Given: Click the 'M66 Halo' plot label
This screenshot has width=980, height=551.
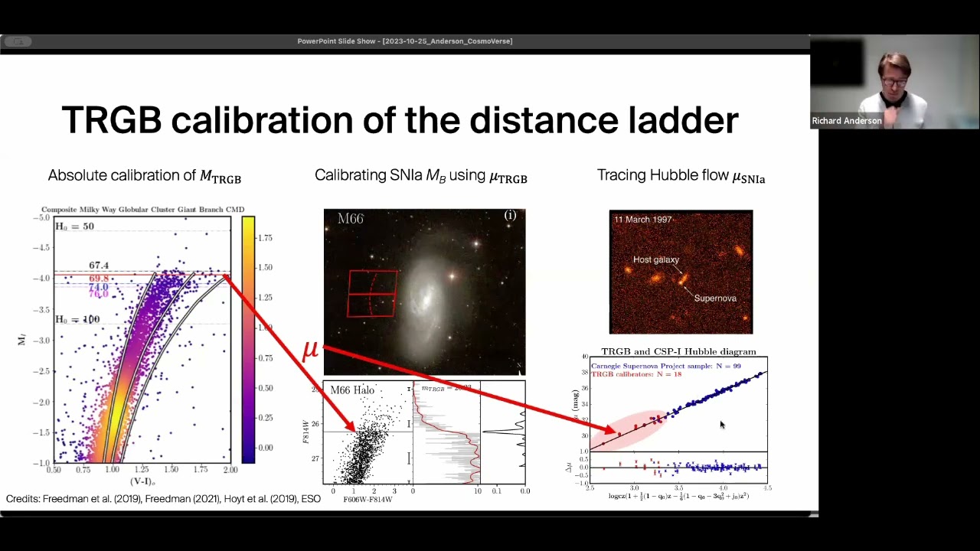Looking at the screenshot, I should coord(352,390).
